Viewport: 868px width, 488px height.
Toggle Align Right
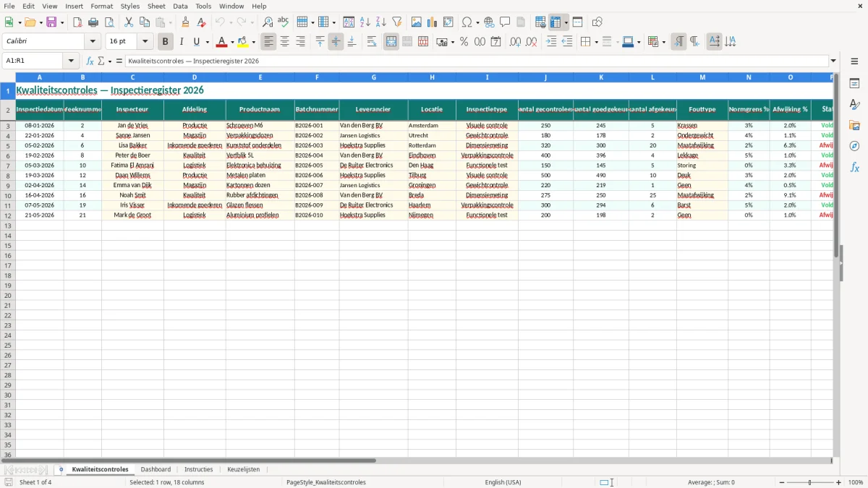click(x=300, y=42)
